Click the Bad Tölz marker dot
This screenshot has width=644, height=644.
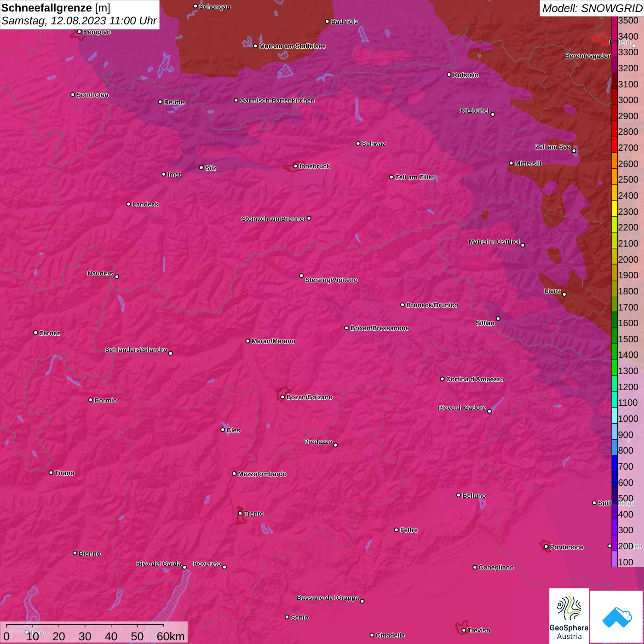click(327, 22)
